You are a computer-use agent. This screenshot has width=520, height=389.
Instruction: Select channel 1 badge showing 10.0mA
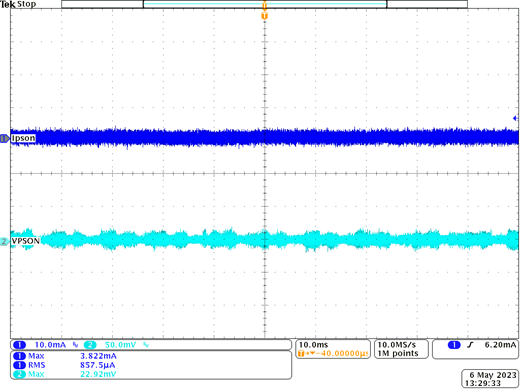(19, 345)
